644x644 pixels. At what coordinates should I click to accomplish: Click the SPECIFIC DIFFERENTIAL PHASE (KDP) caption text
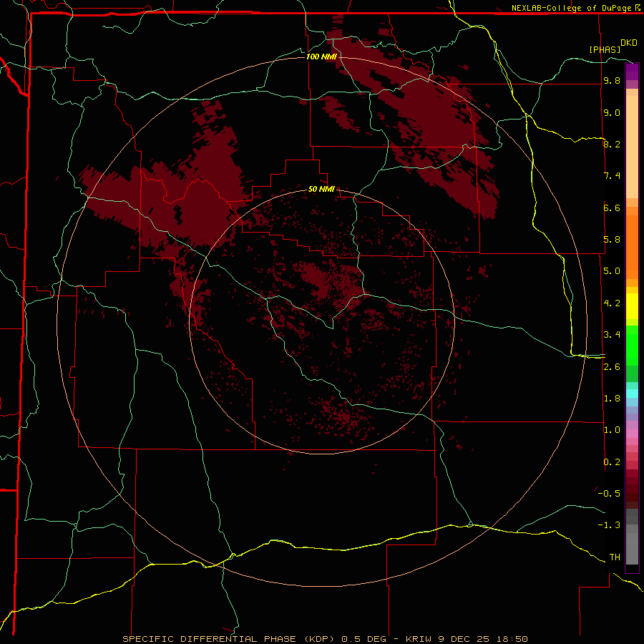[230, 639]
